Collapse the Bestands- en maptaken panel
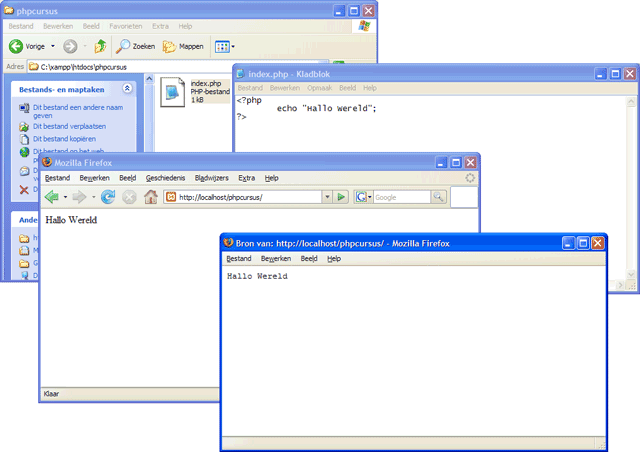The width and height of the screenshot is (640, 452). [x=127, y=89]
